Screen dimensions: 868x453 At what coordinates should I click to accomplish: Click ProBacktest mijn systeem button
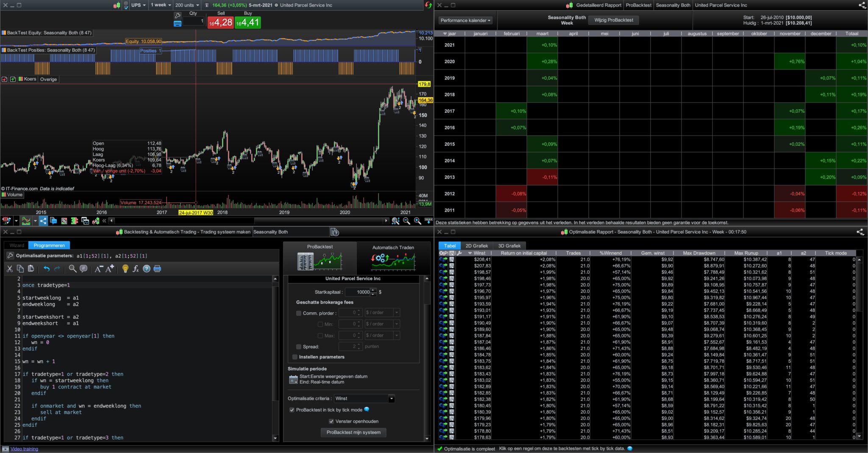pos(353,432)
